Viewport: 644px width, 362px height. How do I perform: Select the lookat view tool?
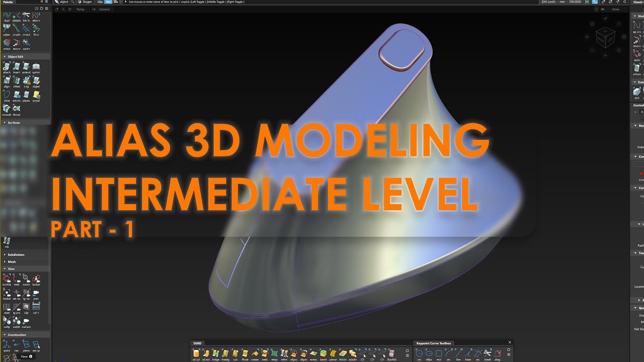coord(7,294)
